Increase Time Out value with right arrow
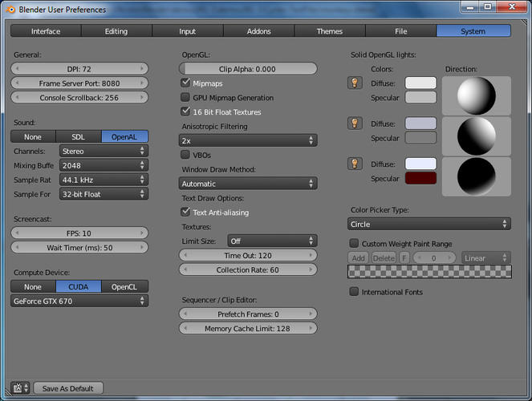 click(311, 255)
